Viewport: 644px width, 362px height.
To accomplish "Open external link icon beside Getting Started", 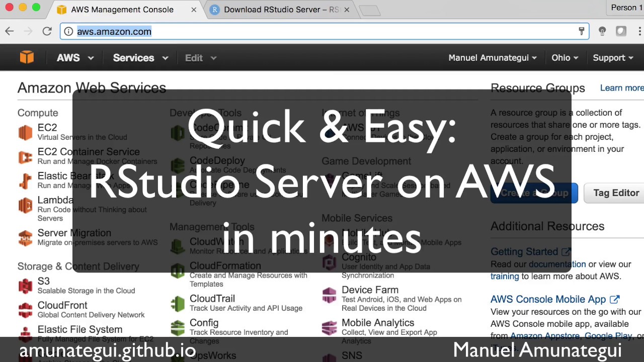I will (566, 251).
